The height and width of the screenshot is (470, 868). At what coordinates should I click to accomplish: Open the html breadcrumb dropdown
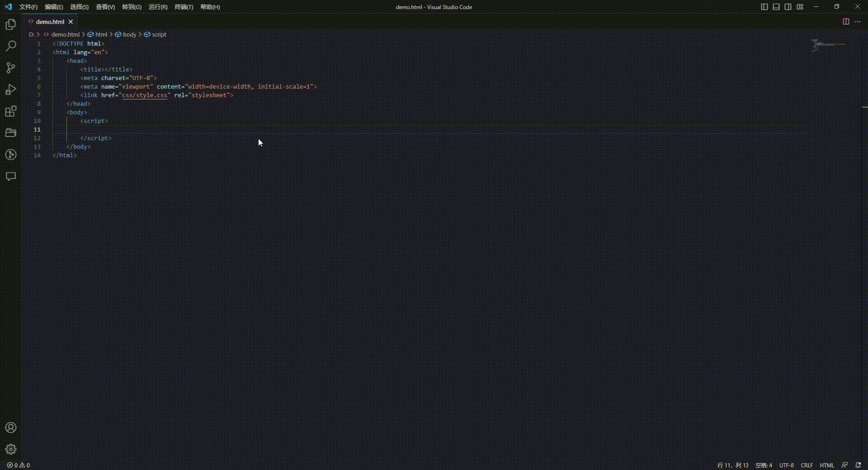[x=101, y=34]
